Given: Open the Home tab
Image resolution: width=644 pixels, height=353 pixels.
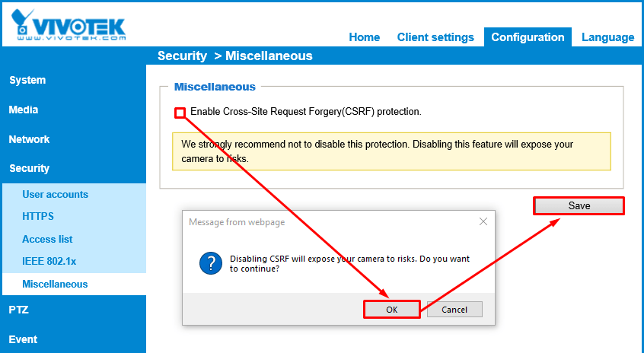Looking at the screenshot, I should coord(364,37).
